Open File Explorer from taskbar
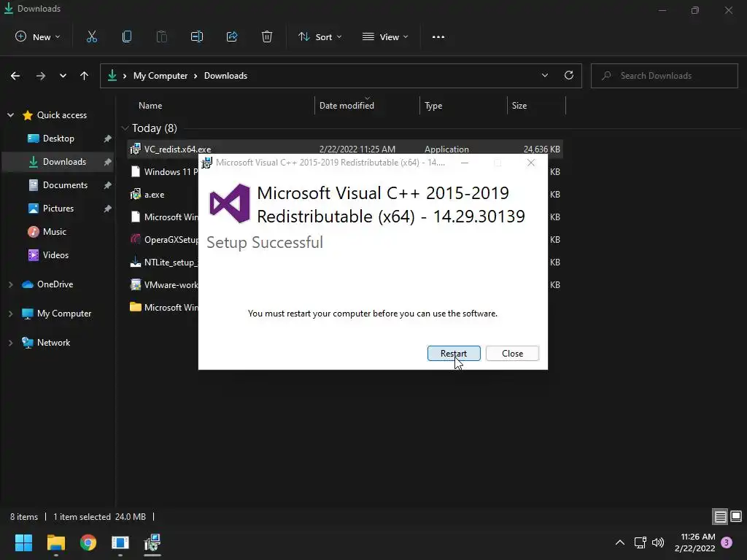The width and height of the screenshot is (747, 560). pyautogui.click(x=55, y=542)
